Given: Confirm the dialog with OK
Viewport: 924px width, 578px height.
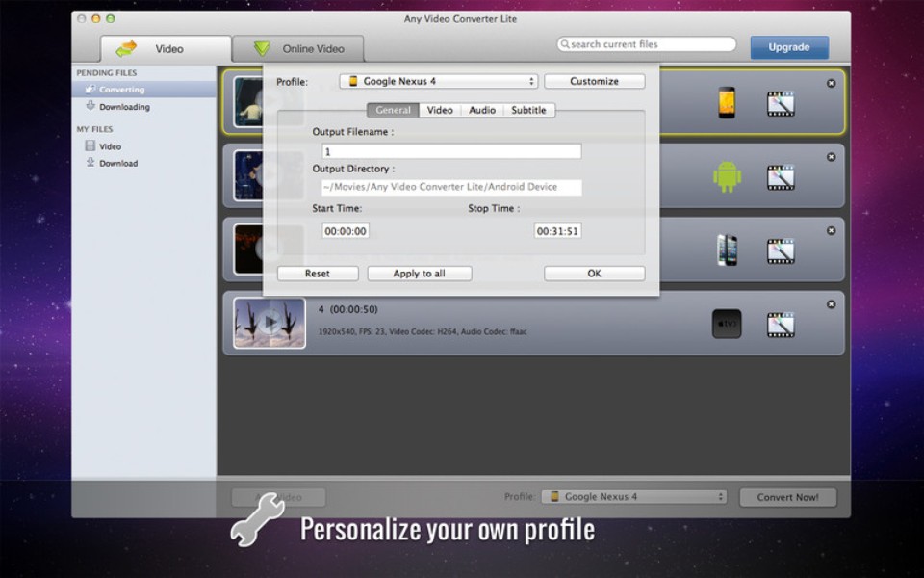Looking at the screenshot, I should click(x=594, y=274).
